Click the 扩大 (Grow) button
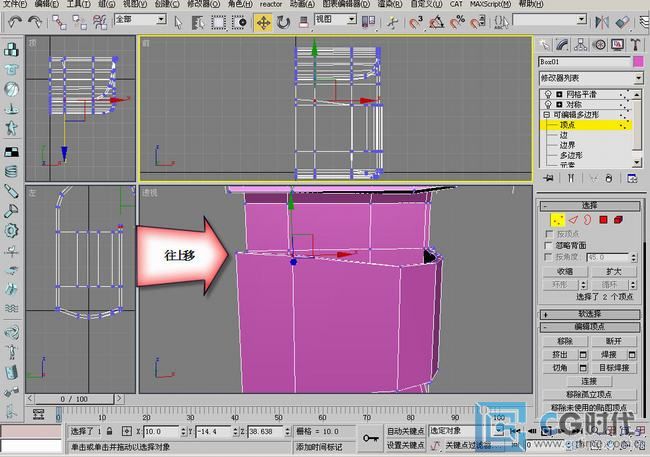 click(x=613, y=271)
